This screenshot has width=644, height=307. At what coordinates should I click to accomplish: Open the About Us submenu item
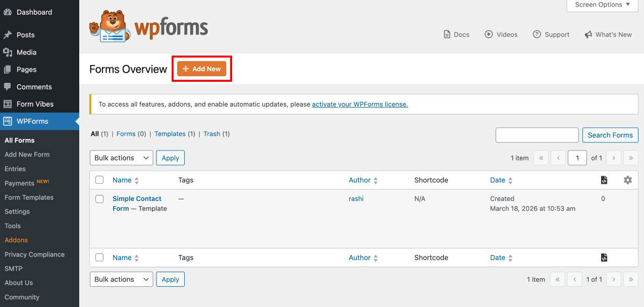point(19,283)
